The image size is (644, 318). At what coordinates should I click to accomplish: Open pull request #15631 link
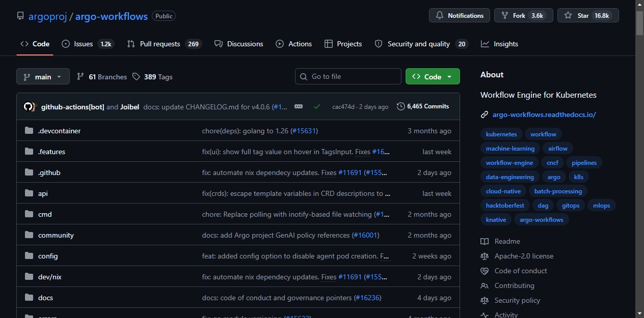(x=304, y=131)
